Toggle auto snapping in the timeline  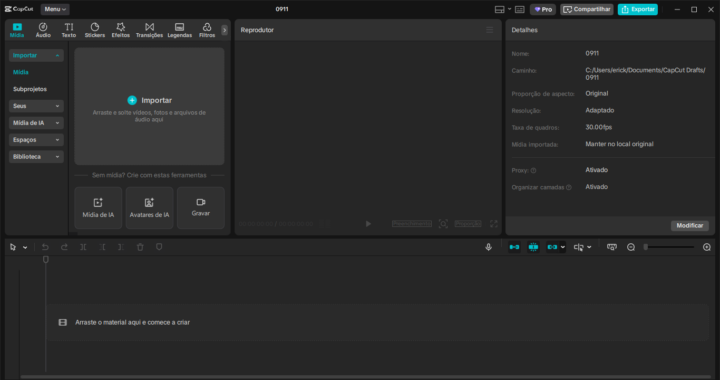tap(533, 247)
